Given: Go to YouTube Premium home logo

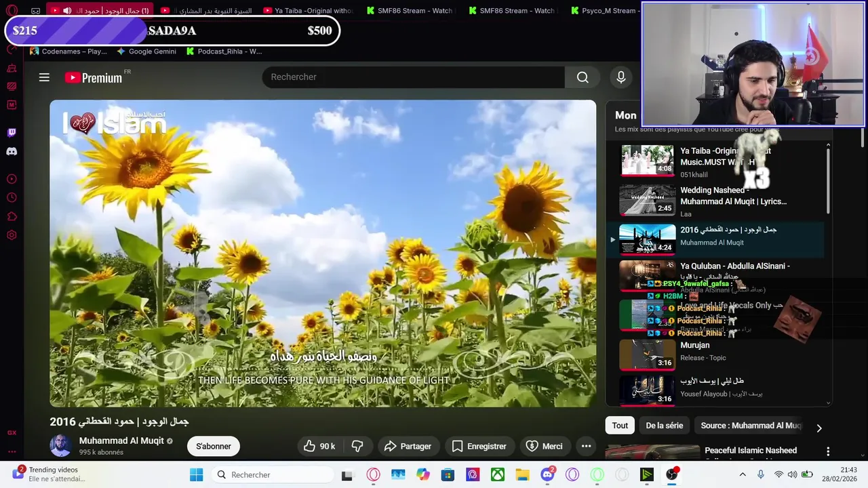Looking at the screenshot, I should [94, 78].
